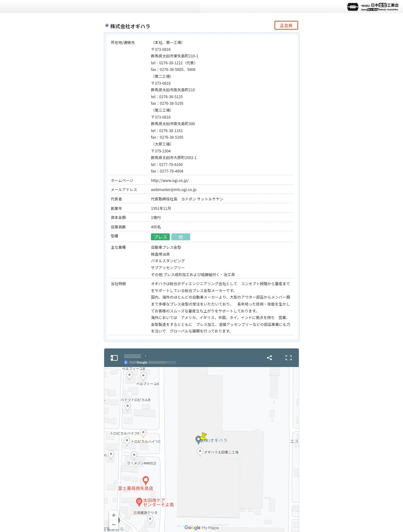Click the representative name ヨドポン サットルサヤン
The image size is (403, 532).
202,199
